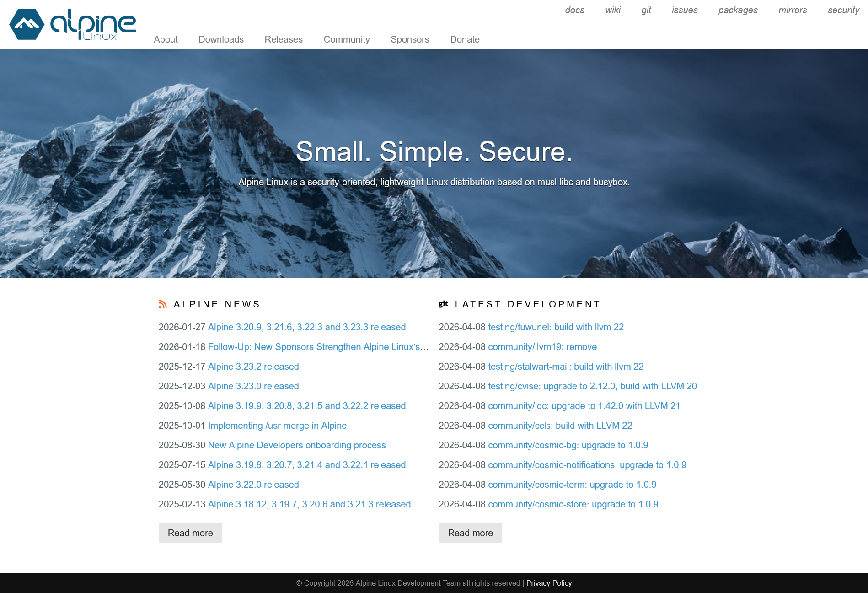Read 'Alpine 3.20.9, 3.21.6, 3.22.3 and 3.23.3 released'
Image resolution: width=868 pixels, height=593 pixels.
(307, 327)
